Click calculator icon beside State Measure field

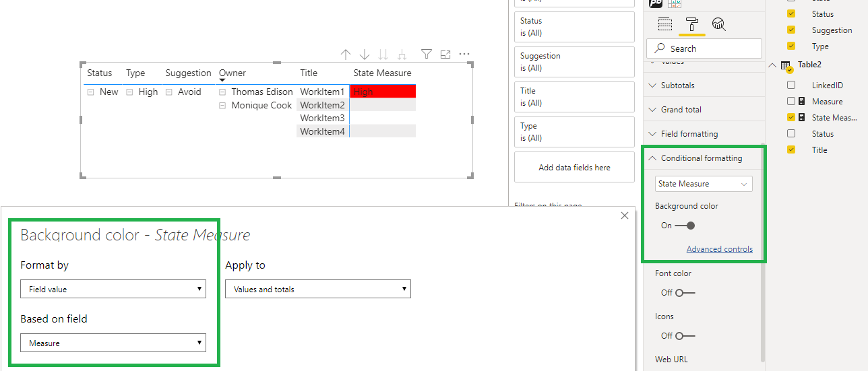click(802, 117)
